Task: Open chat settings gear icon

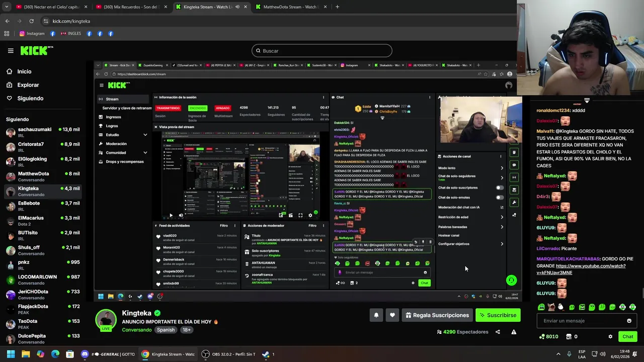Action: coord(610,336)
